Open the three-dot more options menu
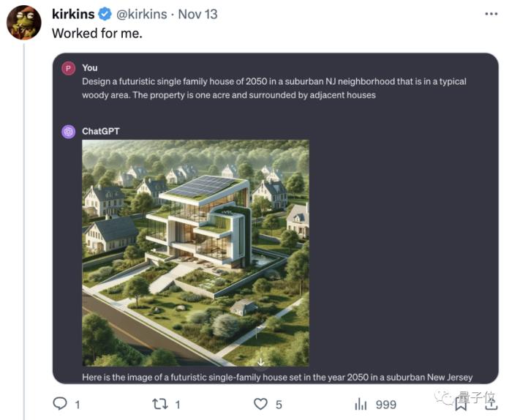The height and width of the screenshot is (420, 512). [x=491, y=14]
